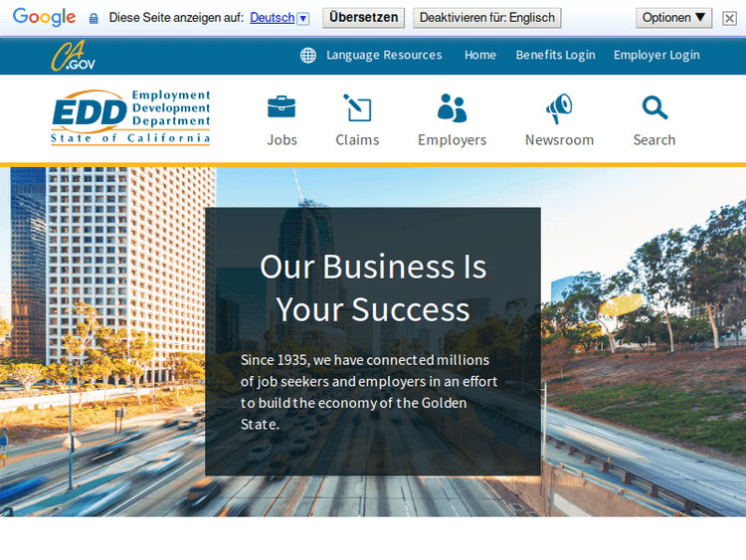Select the Deutsch language link
The width and height of the screenshot is (746, 560).
[x=272, y=18]
